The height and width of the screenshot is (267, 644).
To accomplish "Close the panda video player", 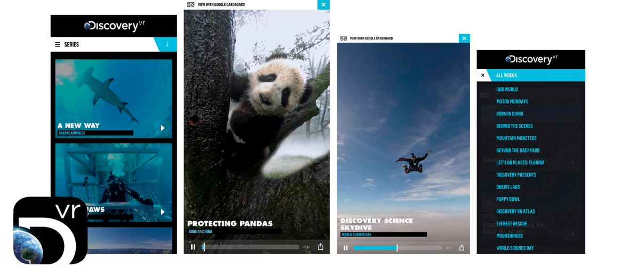I will click(x=323, y=5).
